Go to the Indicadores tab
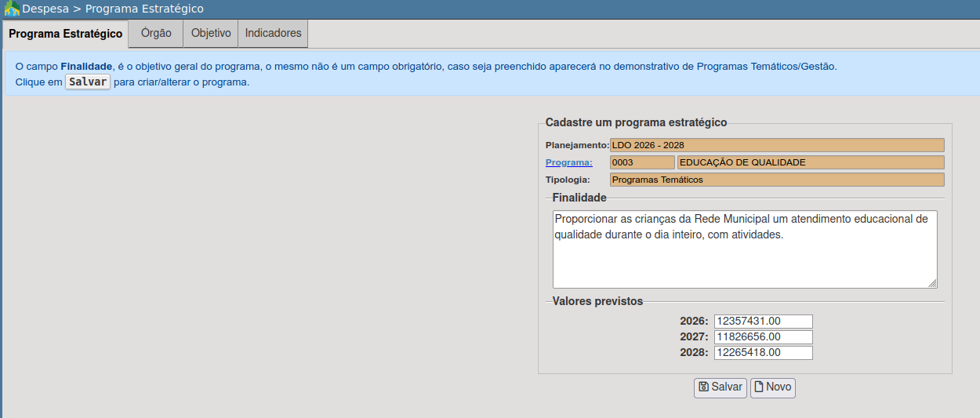Viewport: 980px width, 418px height. click(x=273, y=34)
